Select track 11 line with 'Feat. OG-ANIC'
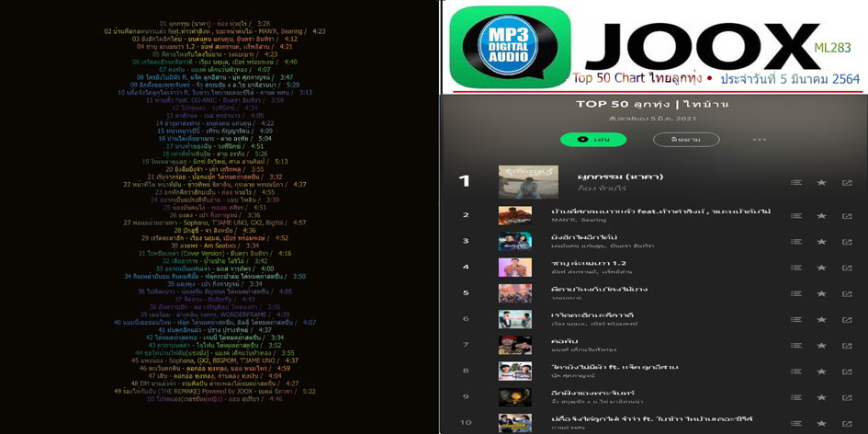This screenshot has height=434, width=868. click(x=215, y=100)
